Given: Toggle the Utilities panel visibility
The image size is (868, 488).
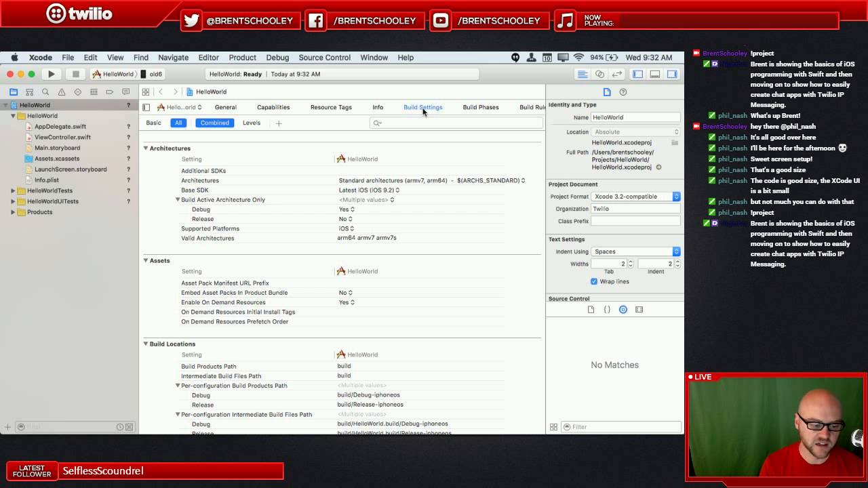Looking at the screenshot, I should 672,74.
